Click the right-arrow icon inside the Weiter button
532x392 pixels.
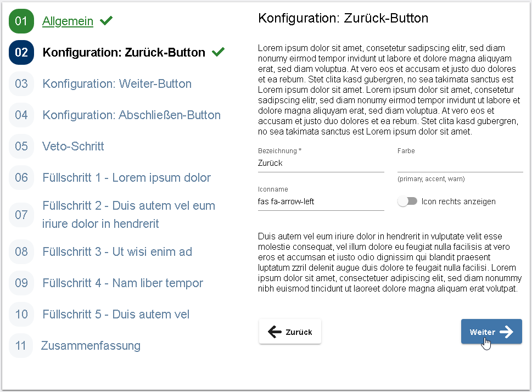tap(506, 331)
